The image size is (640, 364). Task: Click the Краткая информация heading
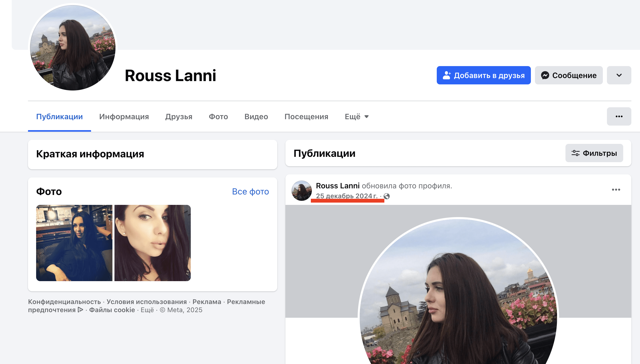click(90, 154)
